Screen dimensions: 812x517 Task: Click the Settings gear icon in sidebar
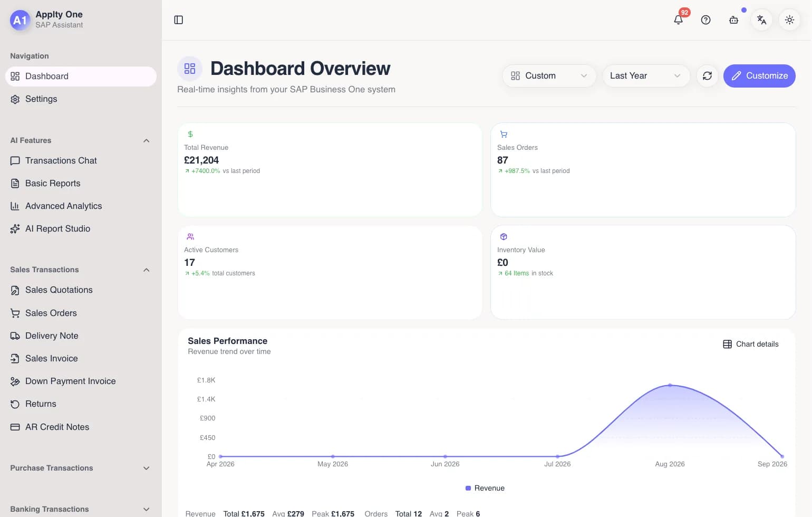[x=15, y=99]
